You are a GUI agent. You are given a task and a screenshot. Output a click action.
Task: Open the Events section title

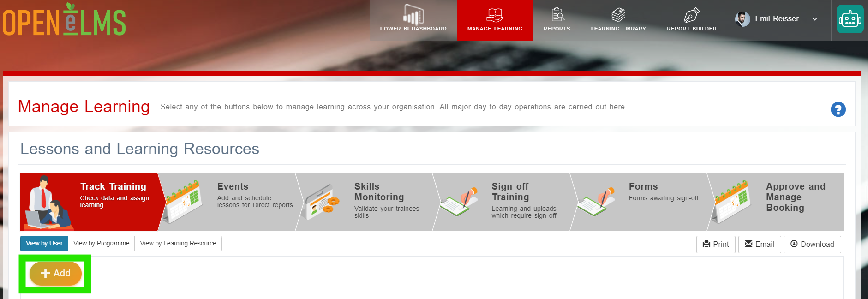233,186
